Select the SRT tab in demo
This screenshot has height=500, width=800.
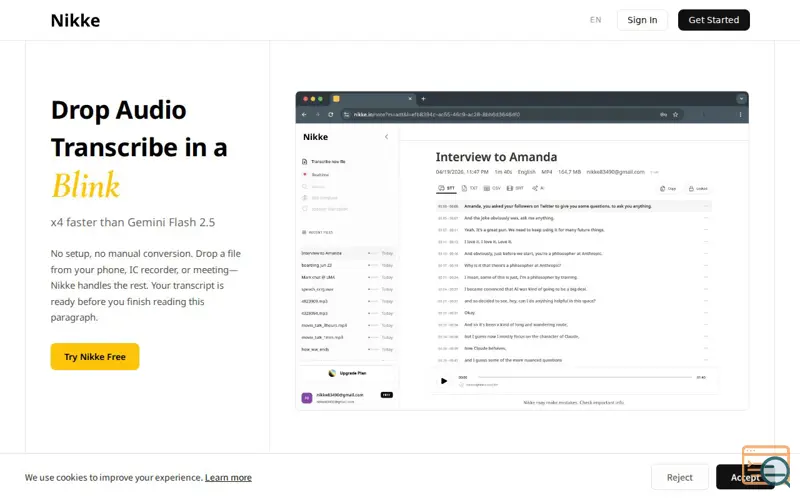pyautogui.click(x=515, y=188)
